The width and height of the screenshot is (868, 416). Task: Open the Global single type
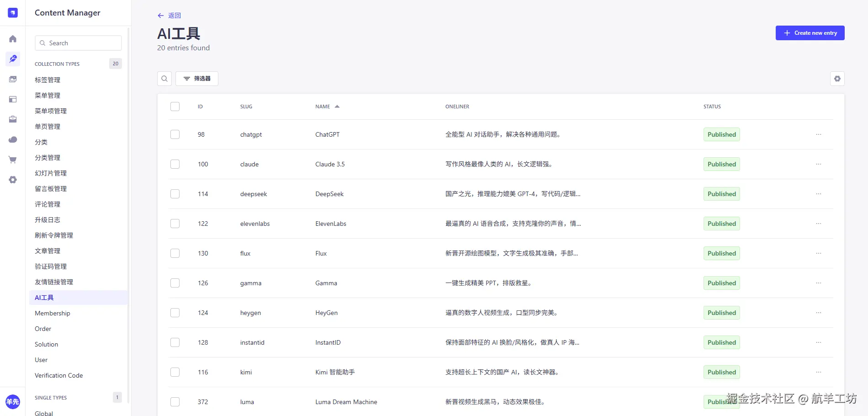point(44,413)
